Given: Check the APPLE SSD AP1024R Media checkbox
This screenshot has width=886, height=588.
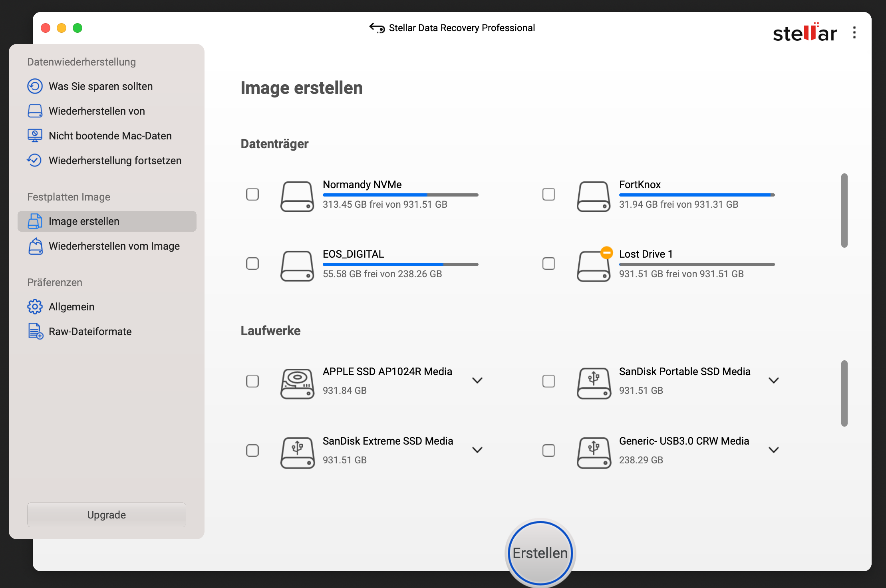Looking at the screenshot, I should 252,381.
